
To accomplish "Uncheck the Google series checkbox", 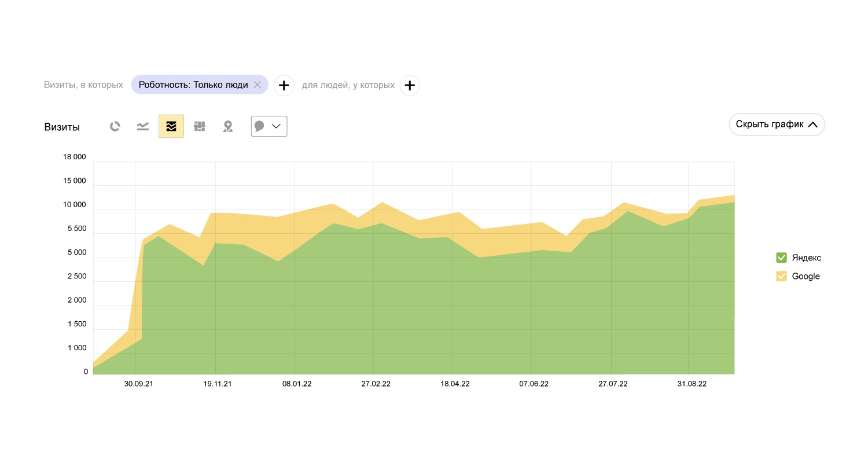I will point(781,276).
